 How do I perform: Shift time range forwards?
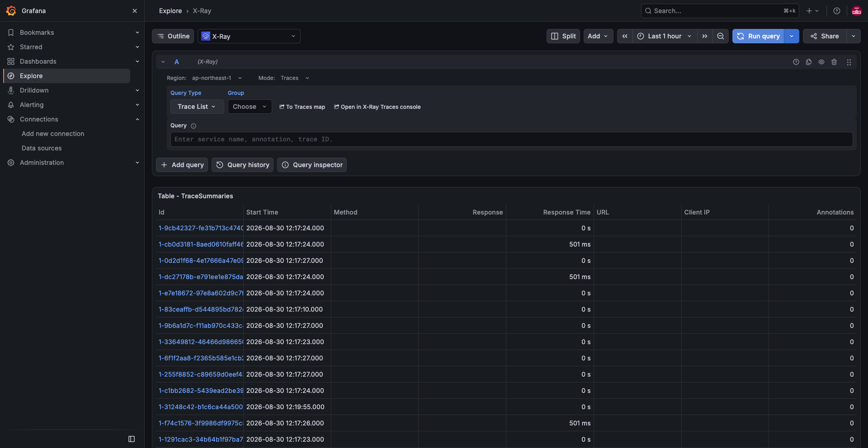705,36
